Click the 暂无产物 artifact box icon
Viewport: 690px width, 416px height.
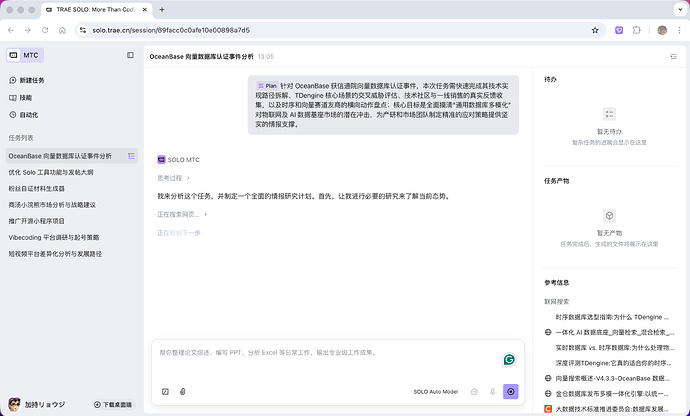tap(609, 216)
